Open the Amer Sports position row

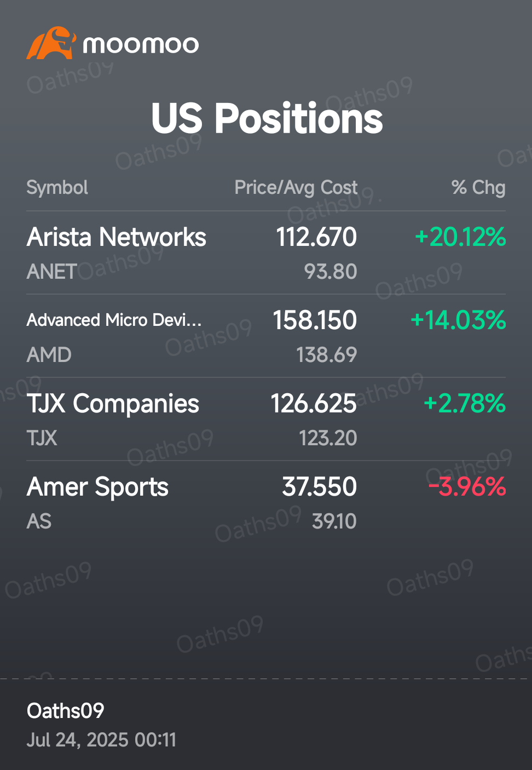pos(266,503)
